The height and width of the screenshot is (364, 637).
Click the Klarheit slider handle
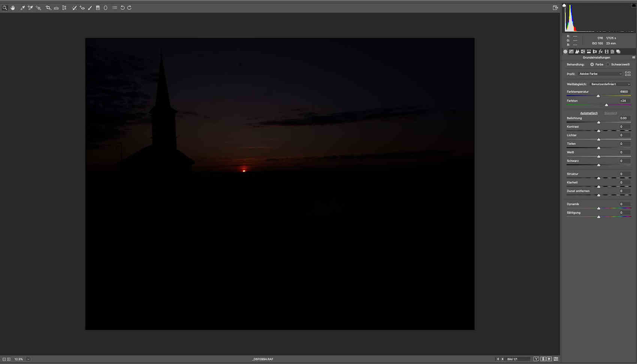point(599,187)
